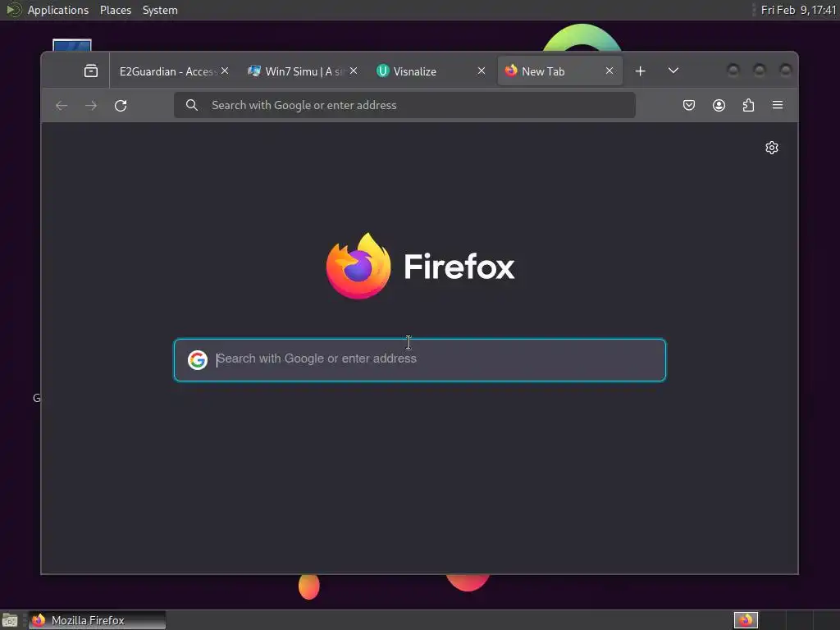Viewport: 840px width, 630px height.
Task: Open the hamburger application menu
Action: tap(778, 105)
